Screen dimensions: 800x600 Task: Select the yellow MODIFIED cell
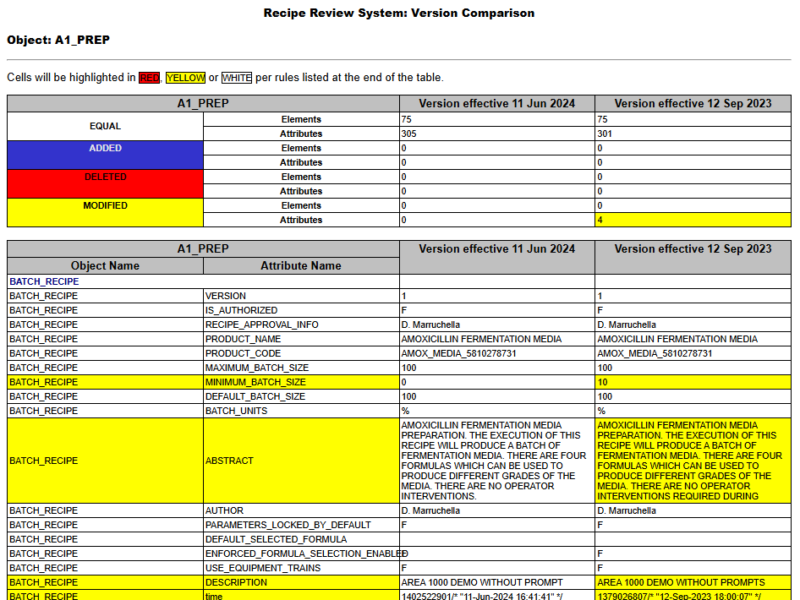[105, 212]
